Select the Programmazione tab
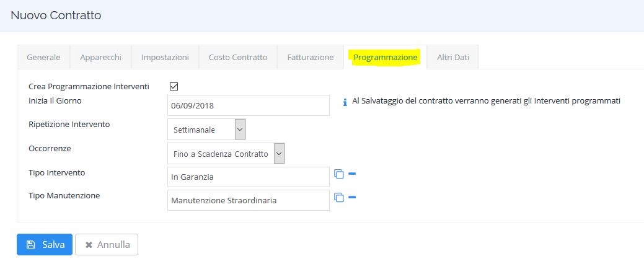Image resolution: width=644 pixels, height=269 pixels. (386, 57)
